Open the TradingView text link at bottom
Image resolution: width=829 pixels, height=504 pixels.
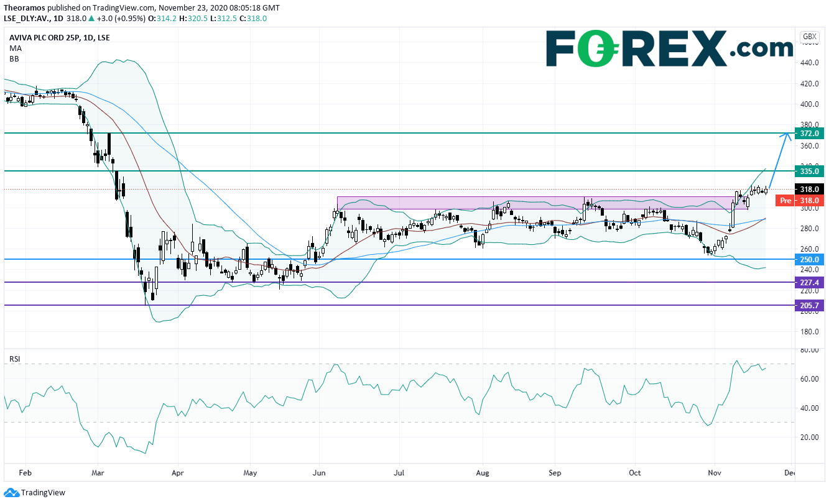(42, 493)
